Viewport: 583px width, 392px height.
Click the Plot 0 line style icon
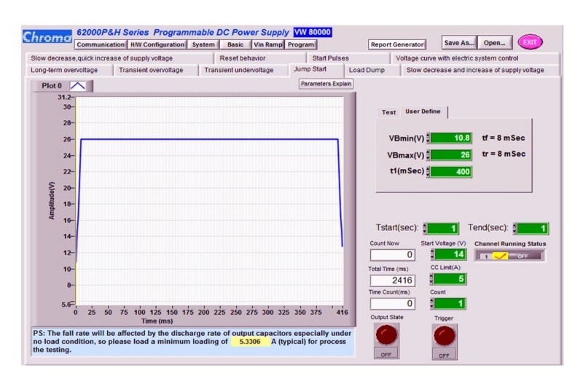[77, 86]
